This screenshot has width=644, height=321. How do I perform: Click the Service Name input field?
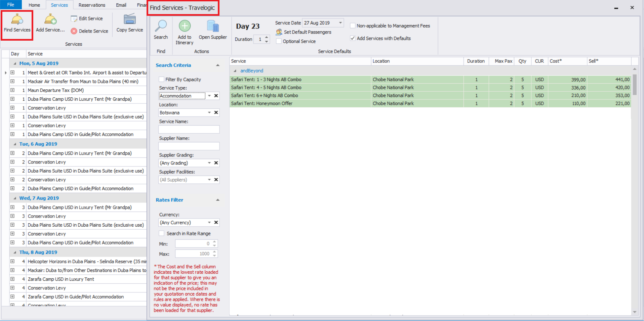pos(189,129)
